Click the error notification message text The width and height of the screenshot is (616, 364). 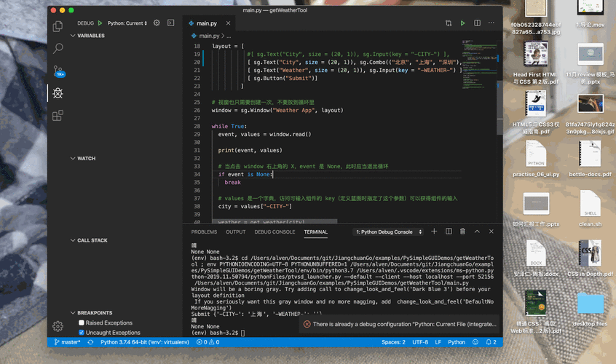(x=404, y=324)
